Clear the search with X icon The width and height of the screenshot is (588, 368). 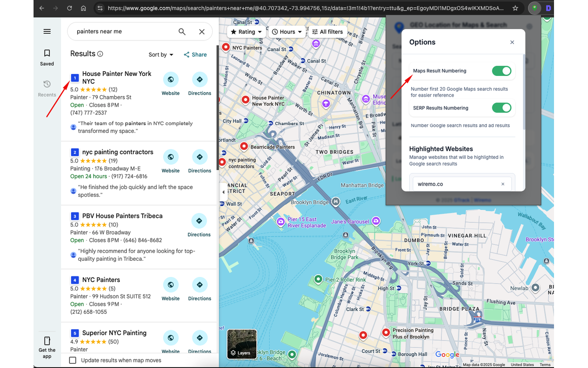tap(202, 32)
